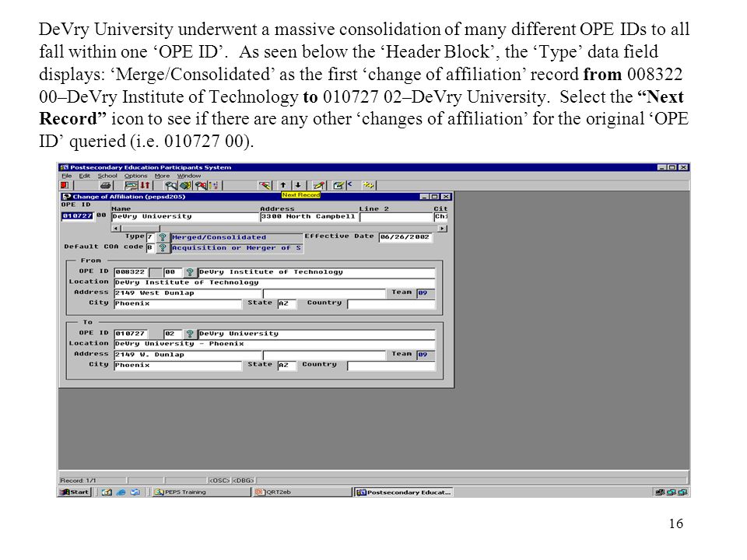
Task: Click the Windows Start button
Action: pos(75,492)
